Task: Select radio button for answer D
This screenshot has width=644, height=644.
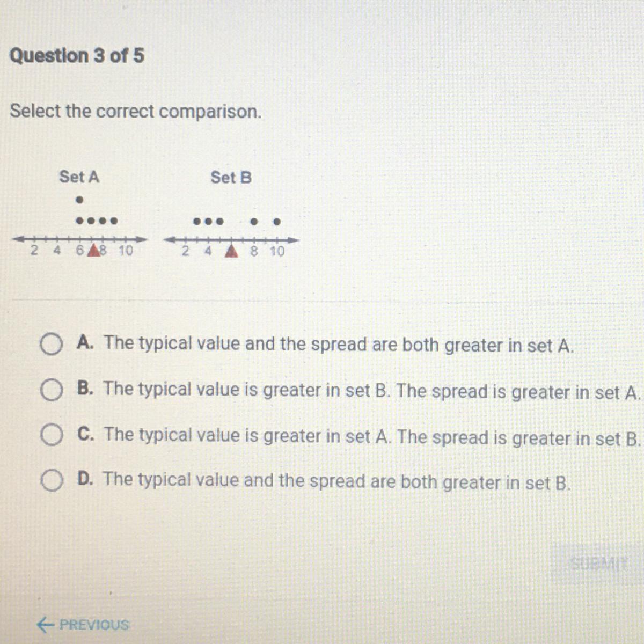Action: 51,481
